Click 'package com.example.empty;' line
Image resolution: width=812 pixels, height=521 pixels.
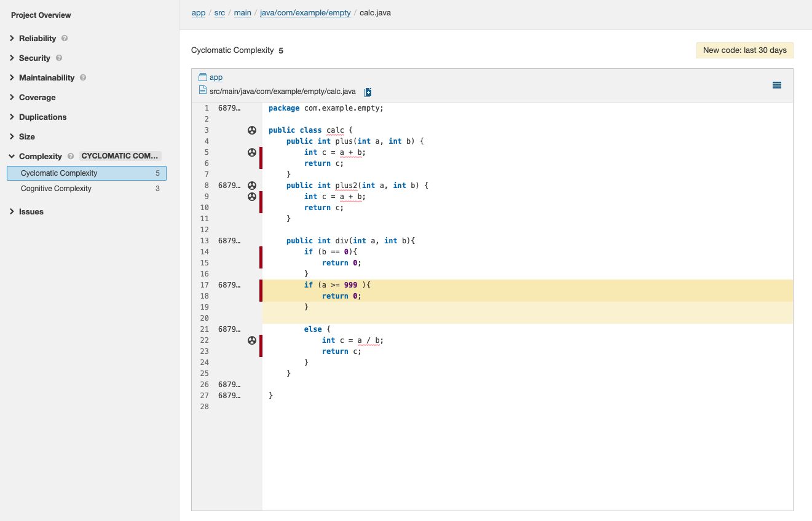click(x=326, y=108)
